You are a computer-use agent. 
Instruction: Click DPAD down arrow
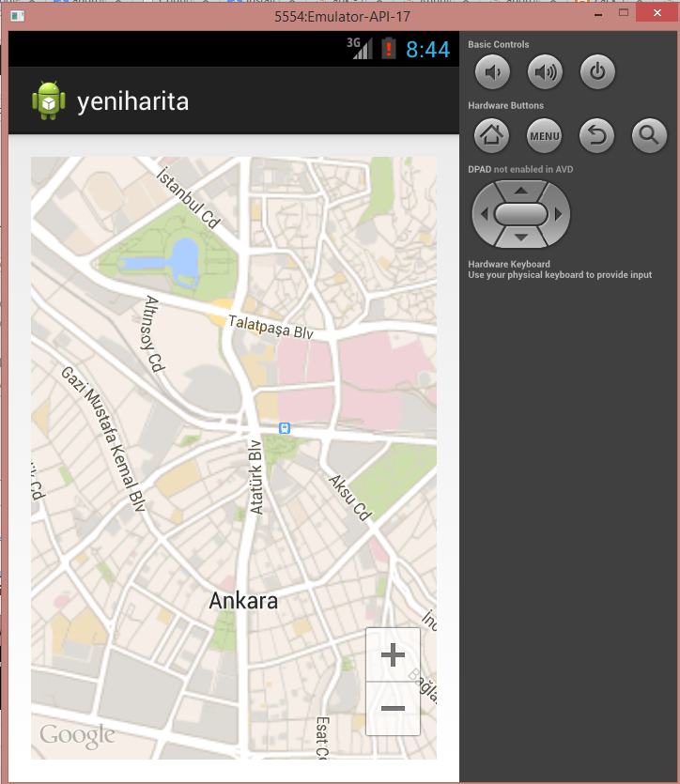[x=521, y=238]
